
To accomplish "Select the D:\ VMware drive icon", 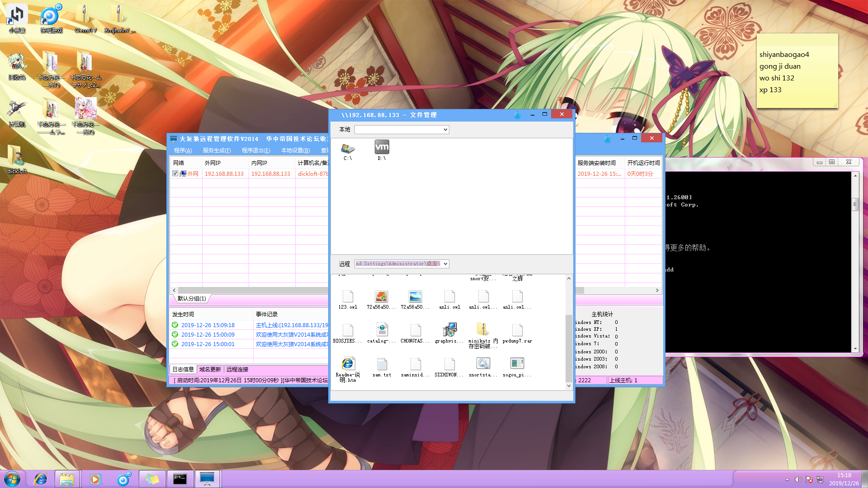I will click(382, 148).
